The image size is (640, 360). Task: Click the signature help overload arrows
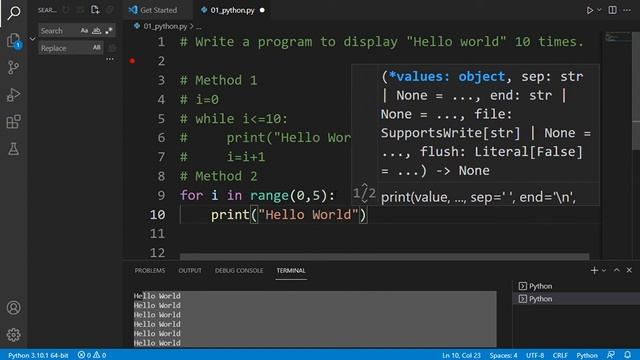pos(364,193)
